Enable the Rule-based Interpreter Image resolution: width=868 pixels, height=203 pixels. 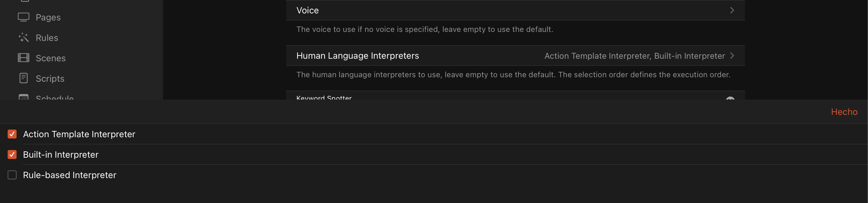pos(12,175)
